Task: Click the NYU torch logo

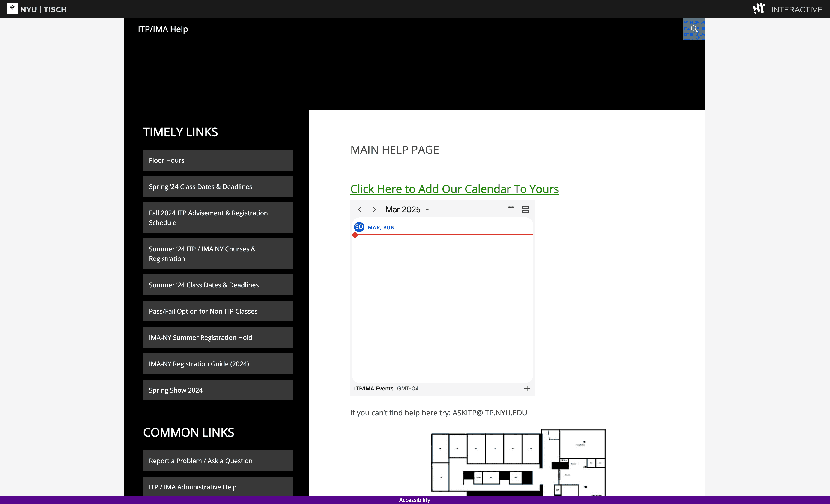Action: [x=12, y=8]
